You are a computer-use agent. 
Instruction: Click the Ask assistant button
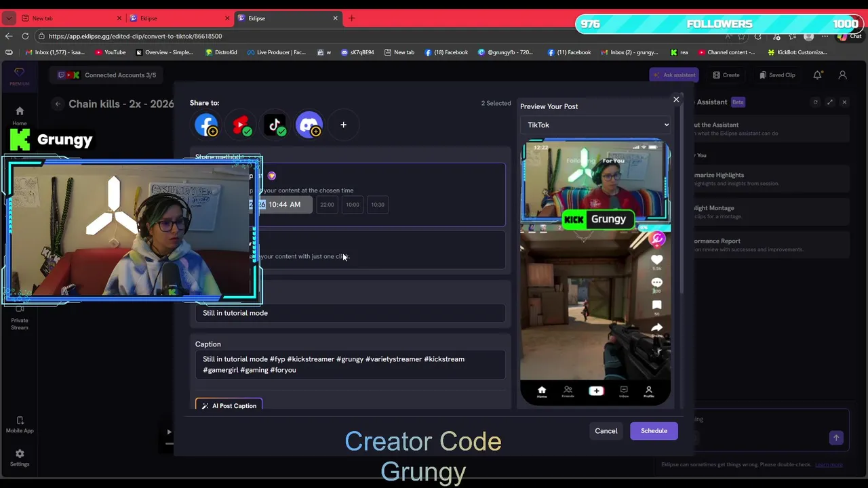click(x=673, y=75)
